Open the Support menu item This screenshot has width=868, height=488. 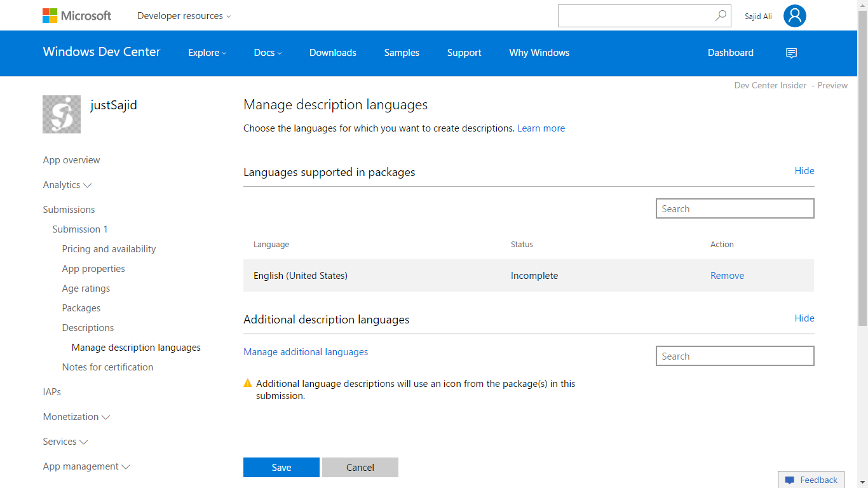464,53
